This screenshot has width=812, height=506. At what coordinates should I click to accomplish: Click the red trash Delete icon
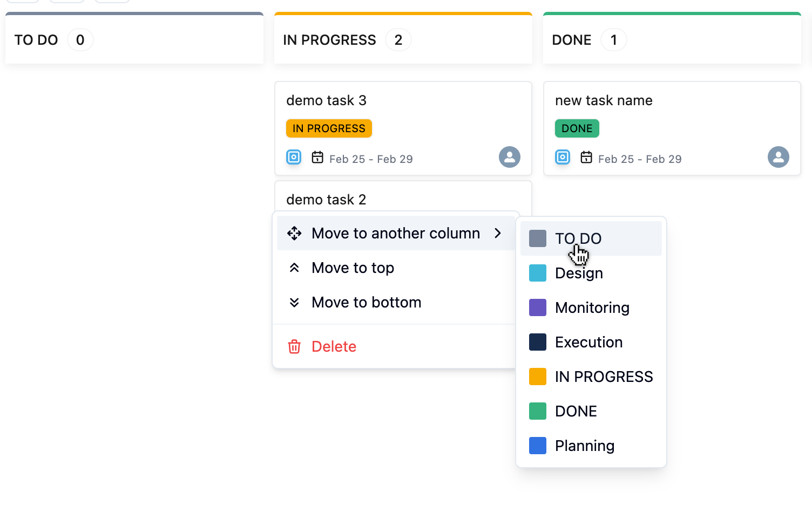(294, 346)
